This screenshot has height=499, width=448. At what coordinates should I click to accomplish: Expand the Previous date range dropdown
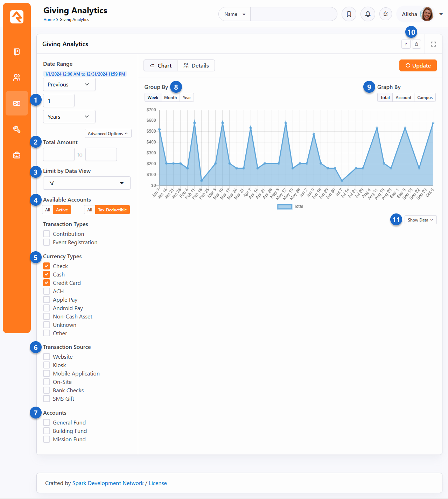(x=69, y=85)
